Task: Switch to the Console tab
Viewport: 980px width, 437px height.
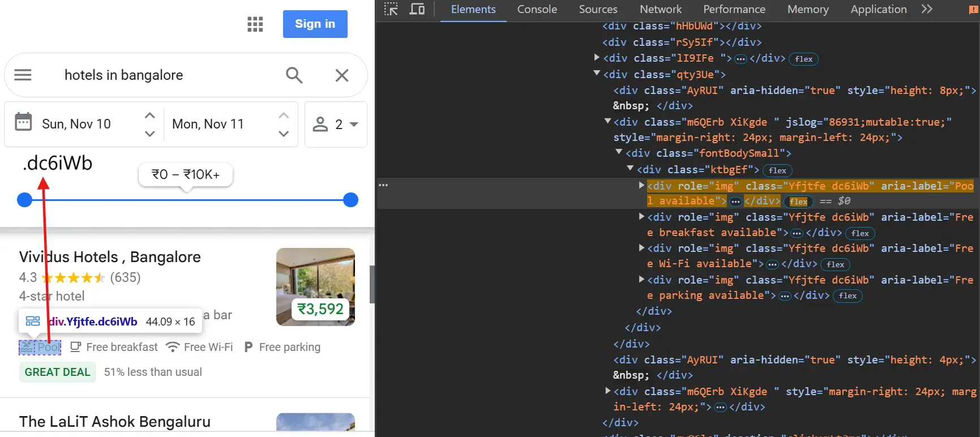Action: pyautogui.click(x=537, y=10)
